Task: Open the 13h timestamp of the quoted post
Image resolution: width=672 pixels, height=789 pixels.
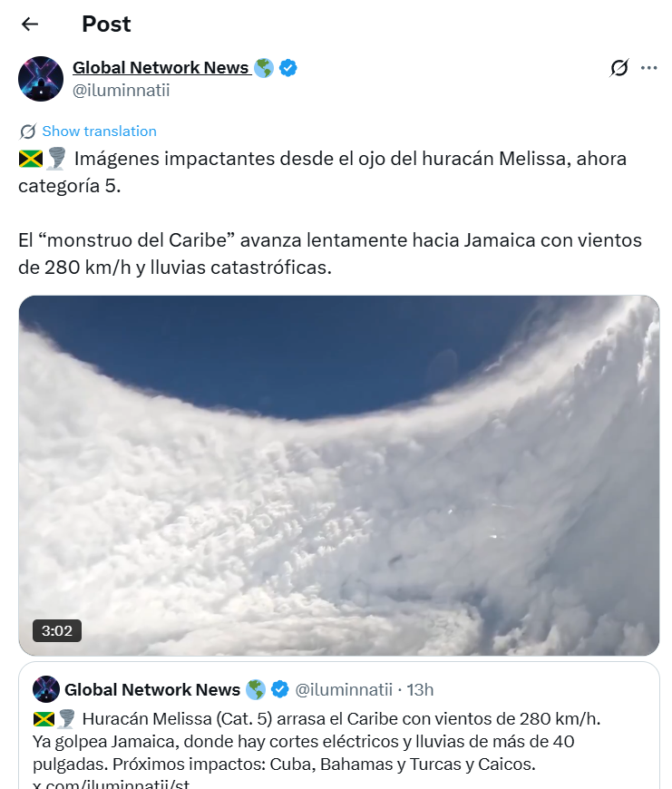Action: [x=420, y=689]
